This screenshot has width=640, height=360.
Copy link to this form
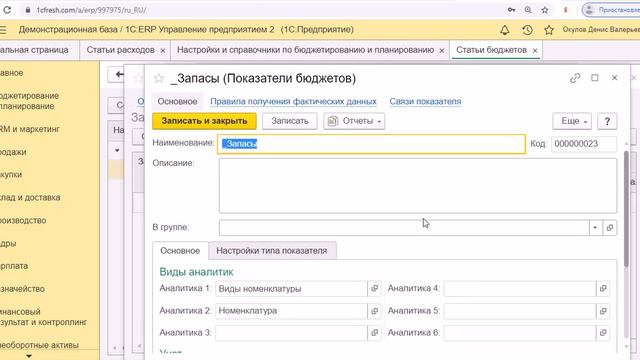pos(575,78)
